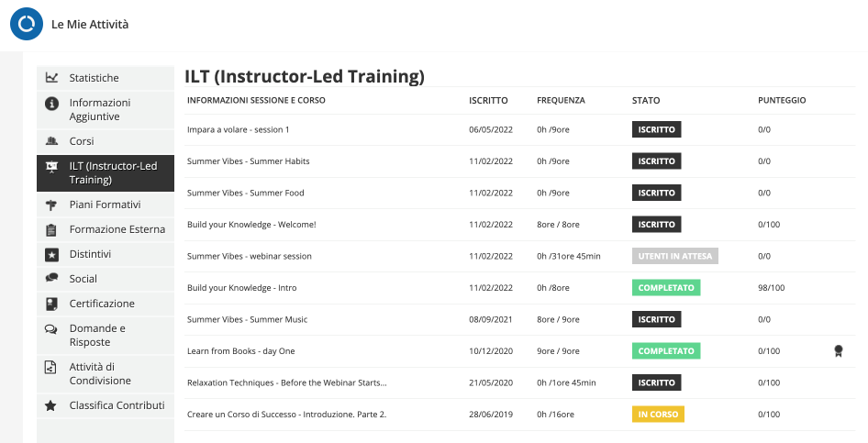The image size is (868, 443).
Task: Select the Distintivi star badge icon
Action: pyautogui.click(x=51, y=254)
